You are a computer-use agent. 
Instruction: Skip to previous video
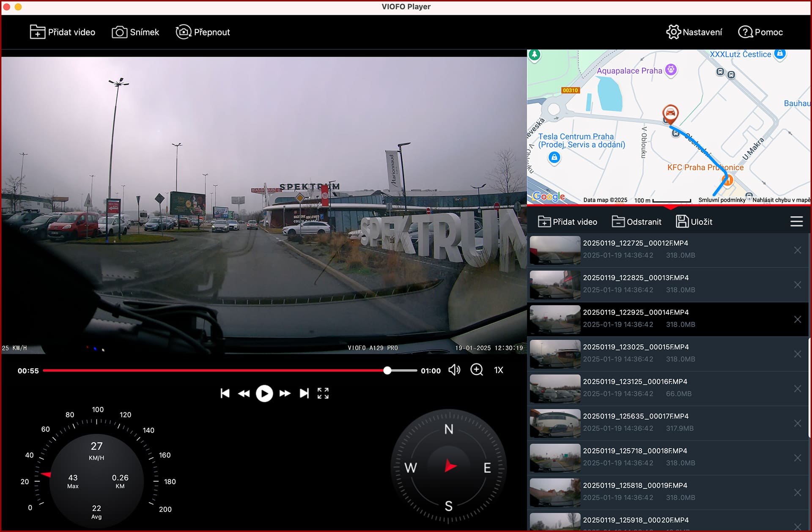[x=225, y=393]
